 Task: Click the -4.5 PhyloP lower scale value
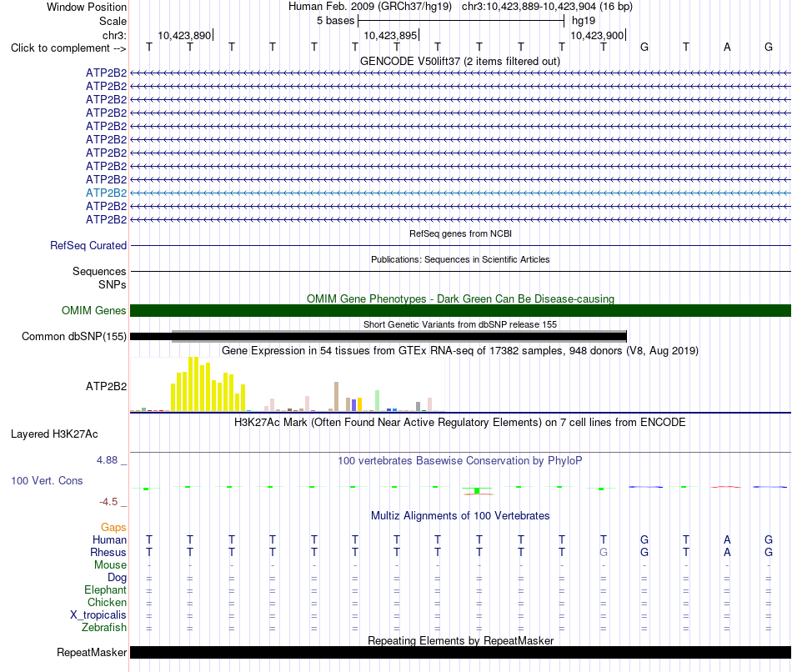(108, 502)
